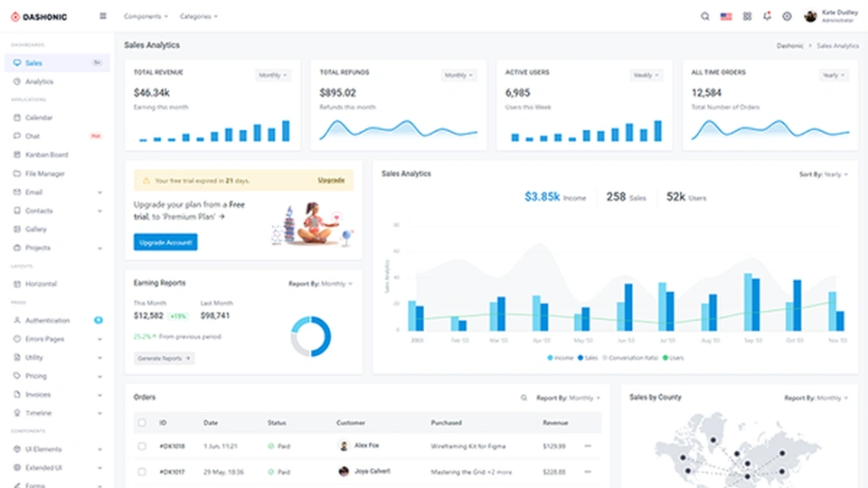Select Kanban Board in sidebar
The width and height of the screenshot is (868, 488).
(x=46, y=155)
